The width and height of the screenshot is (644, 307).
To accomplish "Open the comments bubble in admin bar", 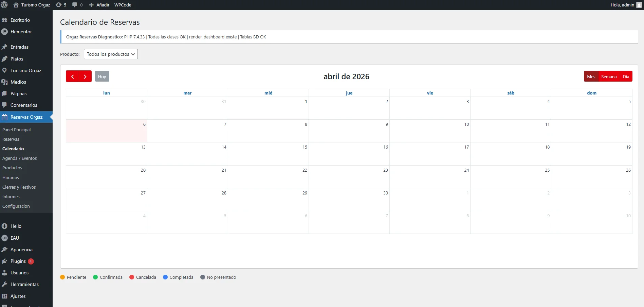I will 75,5.
